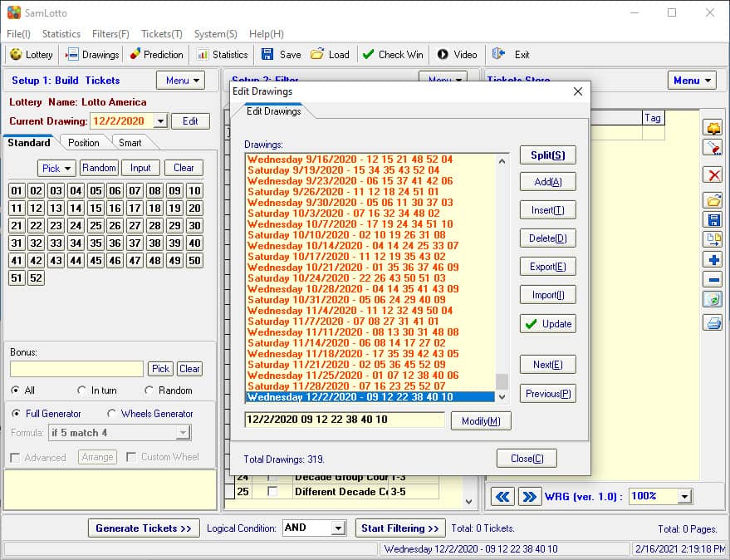
Task: Click the drawing edit text field
Action: point(345,420)
